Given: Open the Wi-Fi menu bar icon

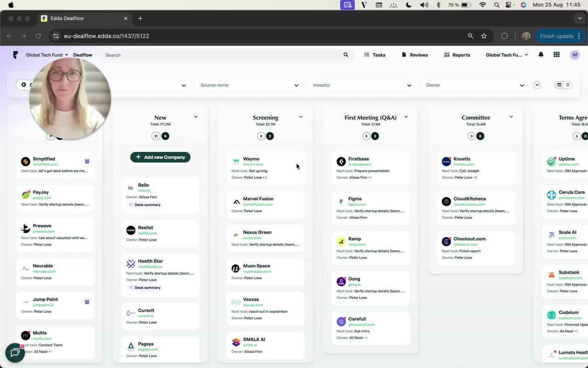Looking at the screenshot, I should click(x=482, y=5).
